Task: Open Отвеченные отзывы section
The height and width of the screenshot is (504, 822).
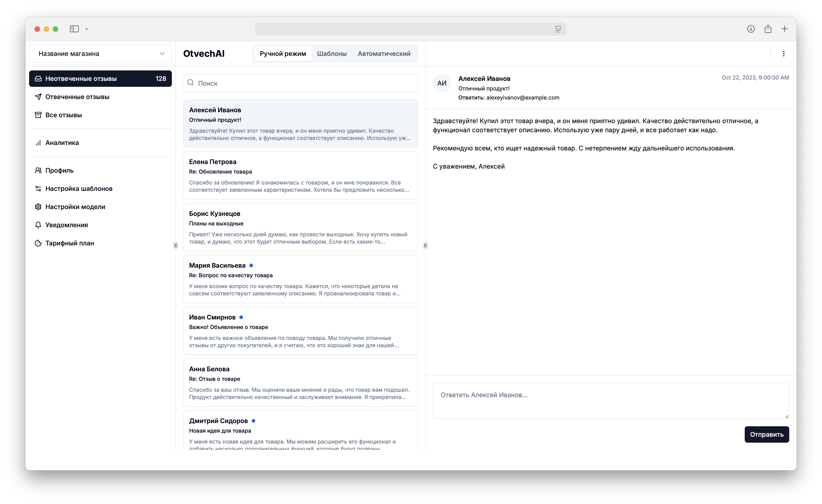Action: click(100, 97)
